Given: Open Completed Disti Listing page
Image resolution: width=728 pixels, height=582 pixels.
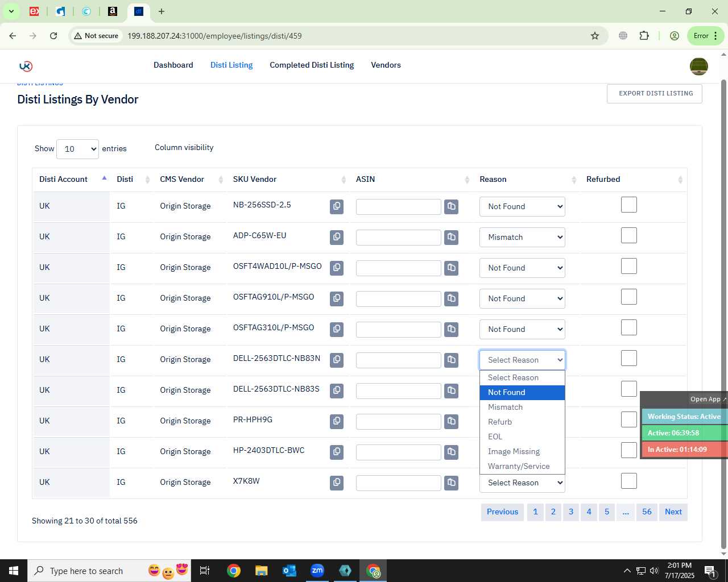Looking at the screenshot, I should pos(312,65).
